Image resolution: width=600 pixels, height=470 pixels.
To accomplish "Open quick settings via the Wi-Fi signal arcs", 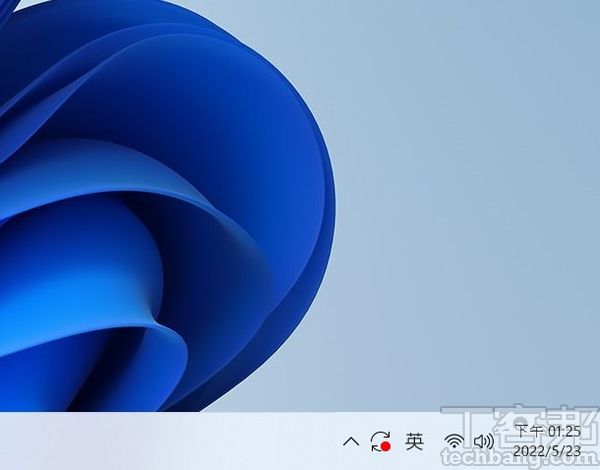I will (x=455, y=440).
